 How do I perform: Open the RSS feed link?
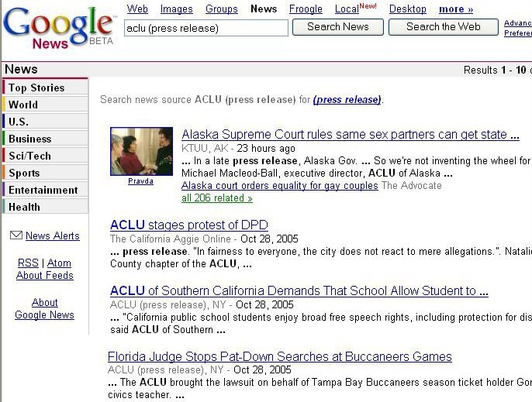[x=28, y=263]
